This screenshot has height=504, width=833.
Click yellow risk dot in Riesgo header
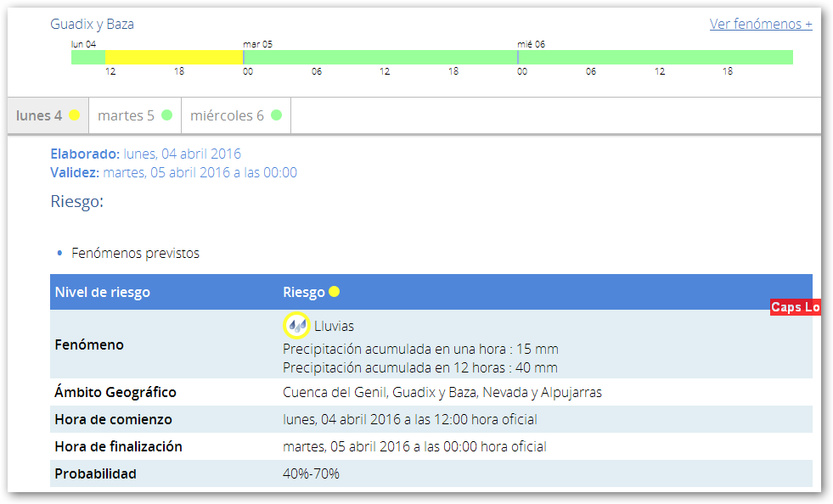click(335, 292)
